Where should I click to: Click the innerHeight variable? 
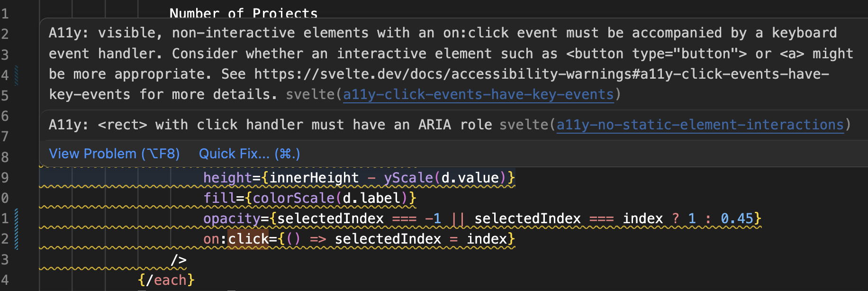click(314, 178)
